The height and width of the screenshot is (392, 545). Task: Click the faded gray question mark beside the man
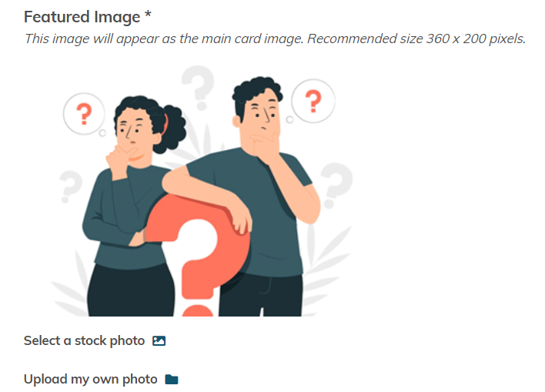[x=336, y=186]
